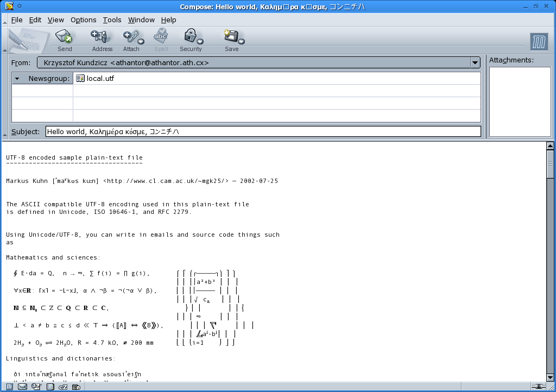Image resolution: width=556 pixels, height=392 pixels.
Task: Click the Mozilla throbber logo icon
Action: 539,42
